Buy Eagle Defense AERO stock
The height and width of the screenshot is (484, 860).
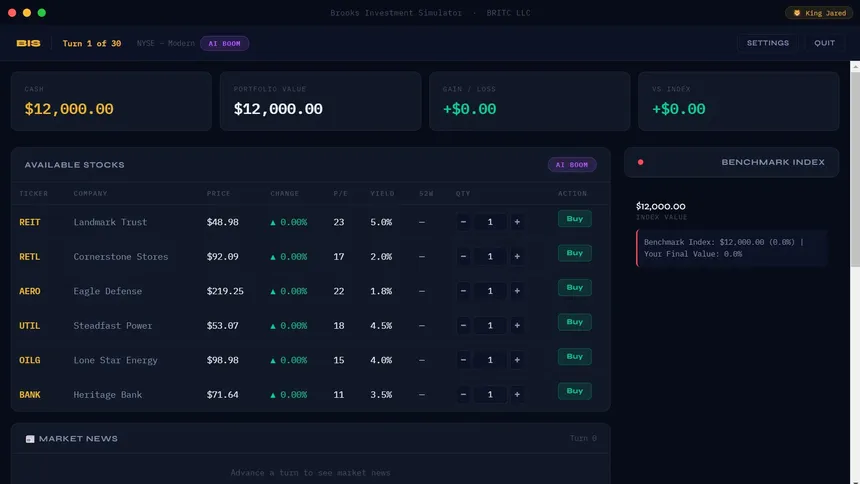click(x=574, y=288)
